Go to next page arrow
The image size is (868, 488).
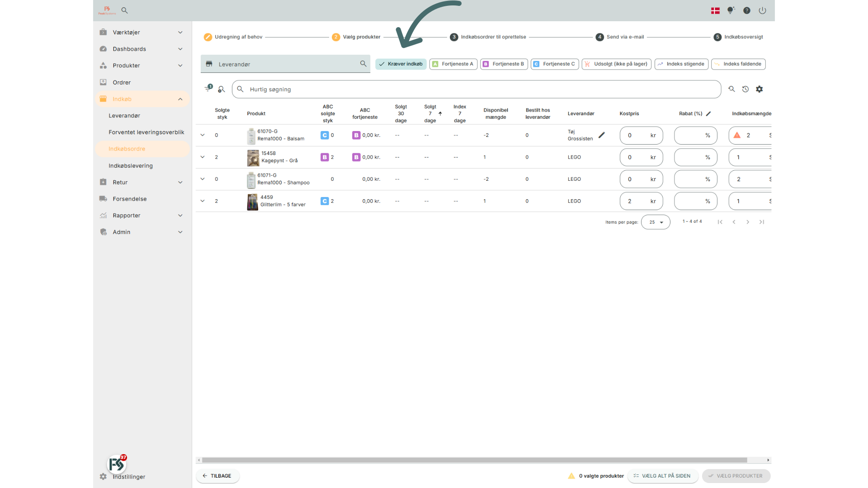(748, 222)
